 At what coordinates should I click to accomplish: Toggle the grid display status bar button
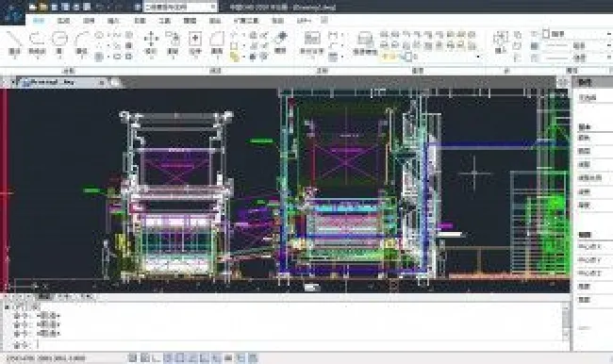[x=144, y=357]
